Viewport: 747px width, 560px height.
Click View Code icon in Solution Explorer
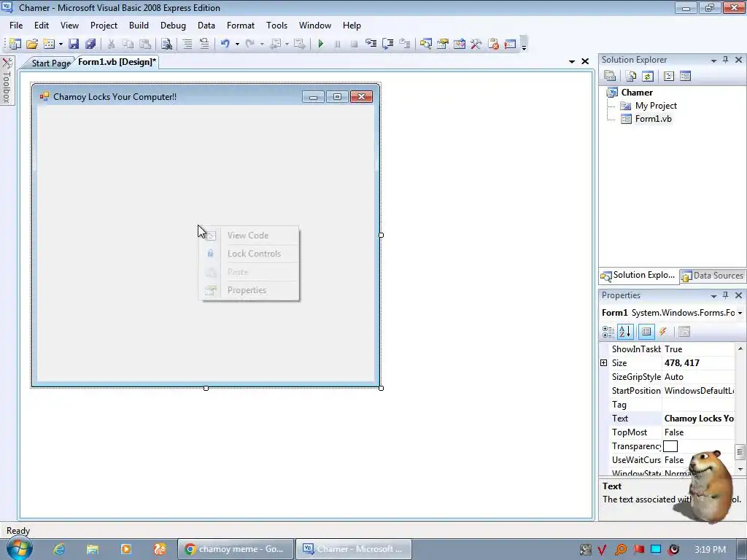[x=668, y=76]
